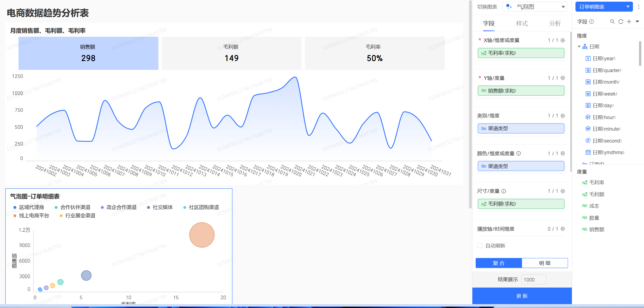
Task: Open the vertical three-dot more menu
Action: pyautogui.click(x=638, y=7)
